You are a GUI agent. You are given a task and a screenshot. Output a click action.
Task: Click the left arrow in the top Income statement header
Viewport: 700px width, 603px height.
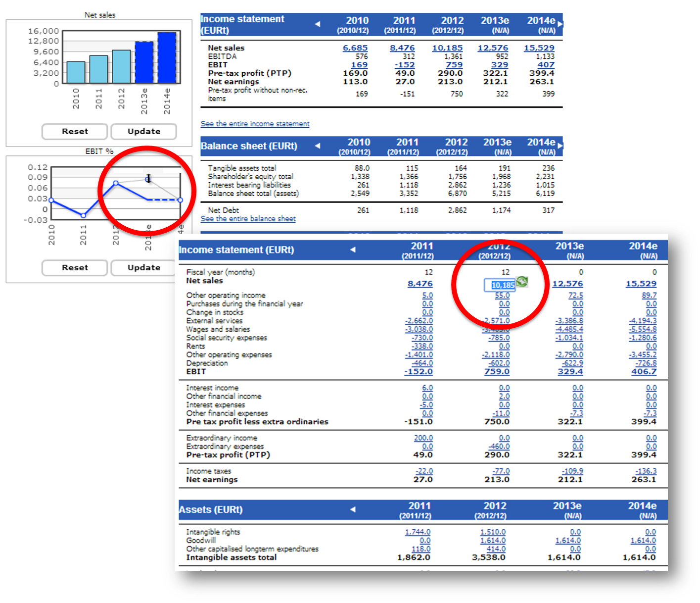[318, 24]
